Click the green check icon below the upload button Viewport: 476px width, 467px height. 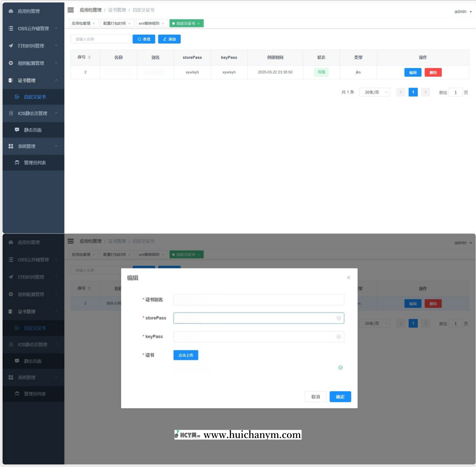(x=340, y=368)
